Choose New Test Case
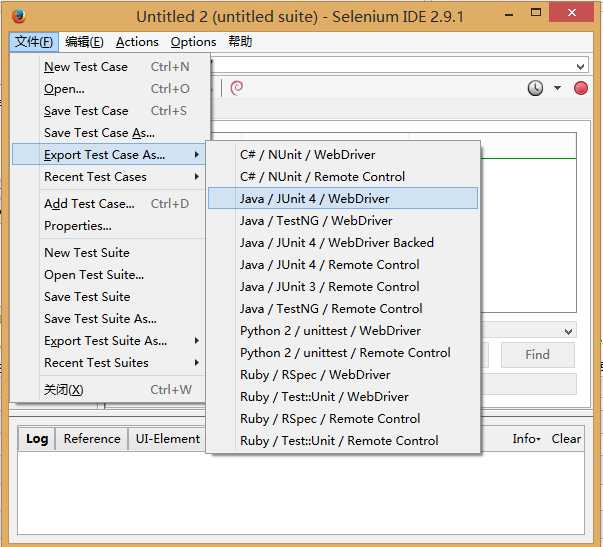Screen dimensions: 603x547 [112, 67]
